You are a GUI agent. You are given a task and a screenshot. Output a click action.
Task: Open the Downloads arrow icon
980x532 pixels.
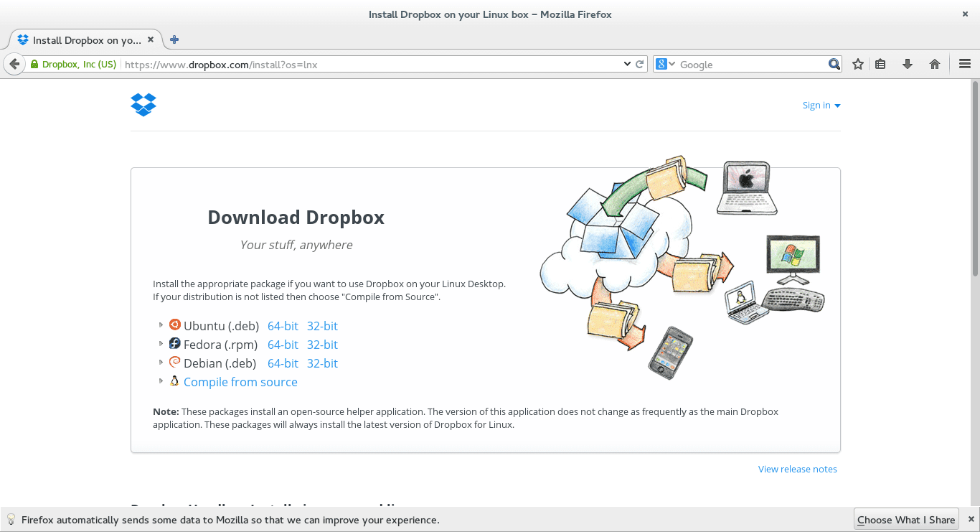[908, 64]
